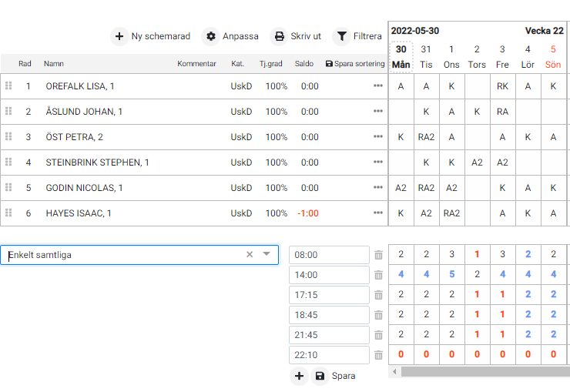Grab drag handle for OREFALK LISA row
570x392 pixels.
(x=9, y=86)
